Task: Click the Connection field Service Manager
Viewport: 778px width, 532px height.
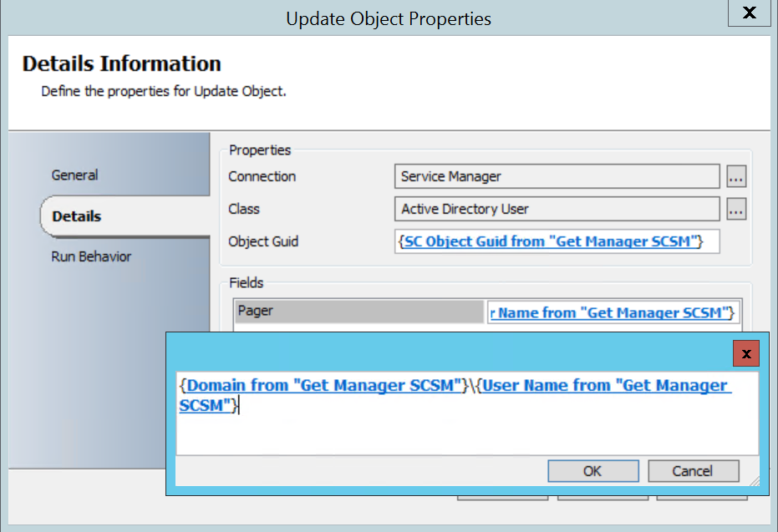Action: pyautogui.click(x=557, y=176)
